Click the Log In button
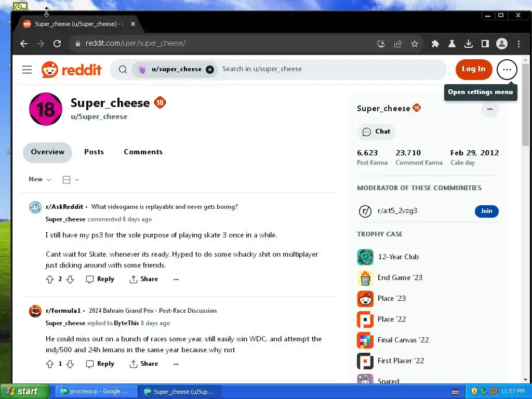The width and height of the screenshot is (532, 399). [474, 70]
